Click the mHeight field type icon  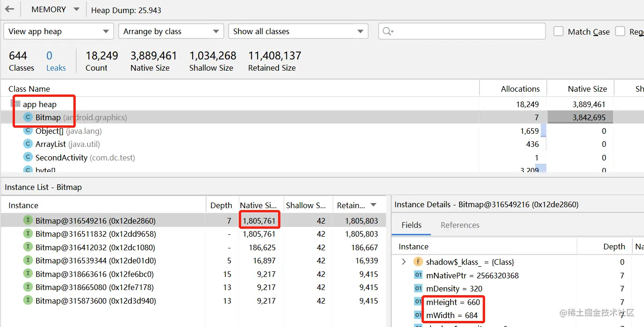(x=418, y=302)
